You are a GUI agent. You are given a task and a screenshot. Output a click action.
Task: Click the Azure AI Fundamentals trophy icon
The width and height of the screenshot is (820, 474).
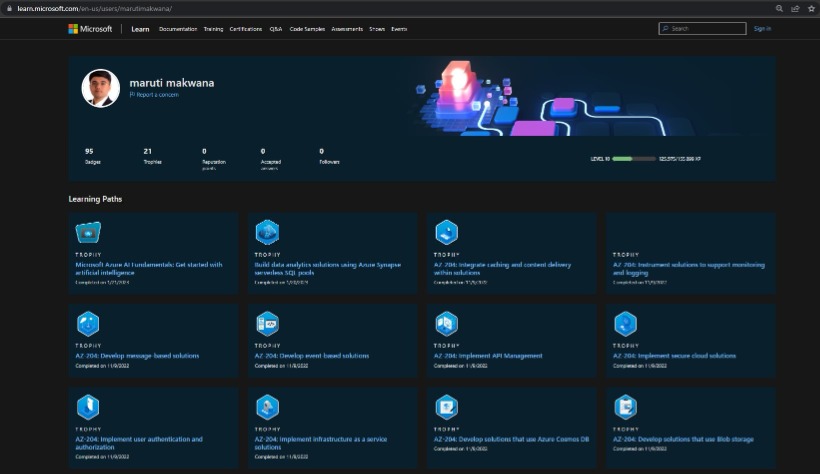88,233
